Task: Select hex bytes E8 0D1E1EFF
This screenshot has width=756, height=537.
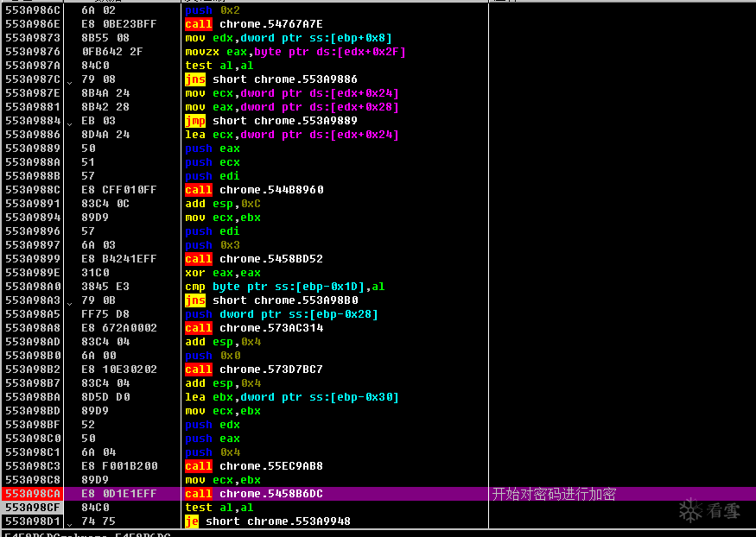Action: point(119,494)
